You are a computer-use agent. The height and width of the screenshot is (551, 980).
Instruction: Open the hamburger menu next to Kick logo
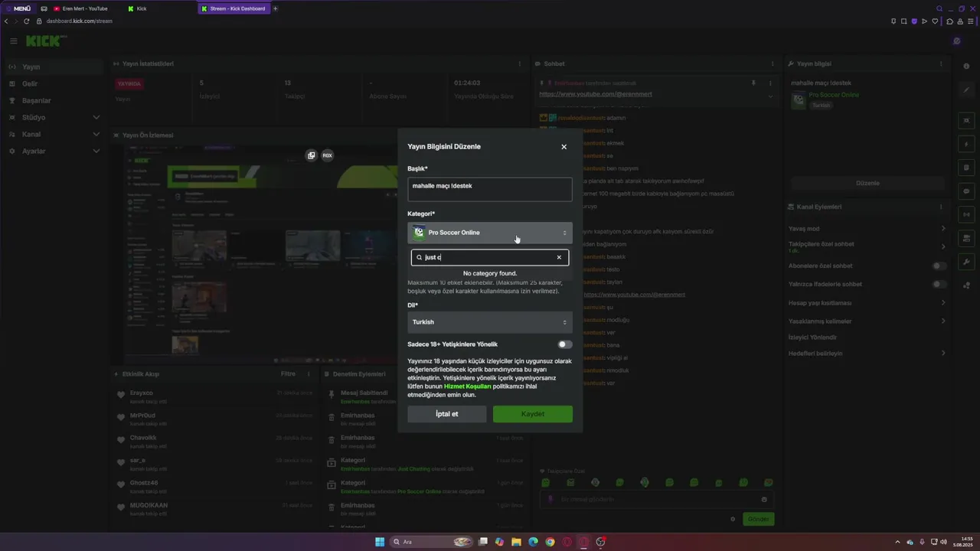pos(13,41)
